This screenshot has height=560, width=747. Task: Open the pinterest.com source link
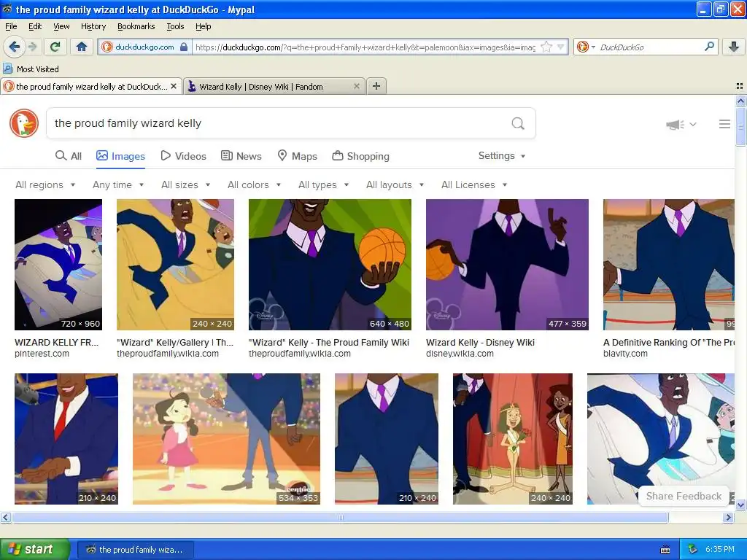pos(42,354)
